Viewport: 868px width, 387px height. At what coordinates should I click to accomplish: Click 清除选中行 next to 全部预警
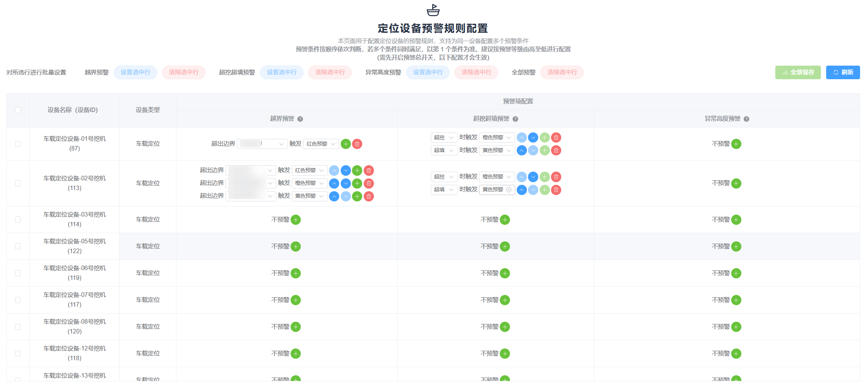[562, 72]
